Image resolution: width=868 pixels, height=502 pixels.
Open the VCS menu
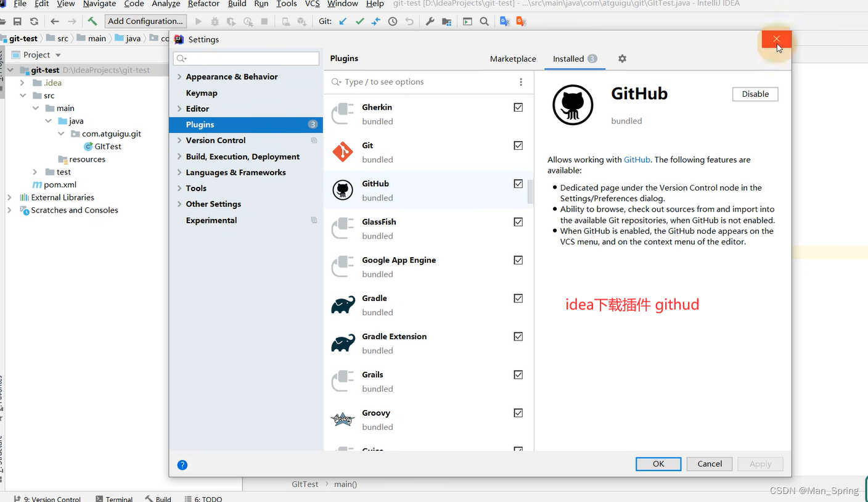tap(313, 4)
